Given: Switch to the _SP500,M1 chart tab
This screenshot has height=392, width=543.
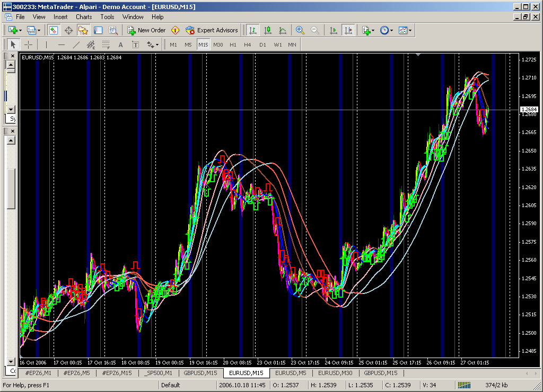Looking at the screenshot, I should point(159,373).
